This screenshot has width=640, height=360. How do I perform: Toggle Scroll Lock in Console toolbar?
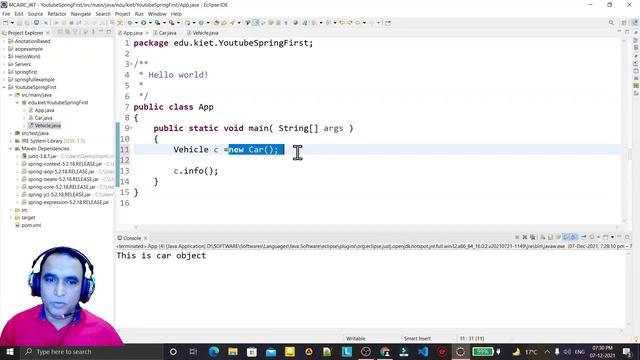tap(551, 237)
